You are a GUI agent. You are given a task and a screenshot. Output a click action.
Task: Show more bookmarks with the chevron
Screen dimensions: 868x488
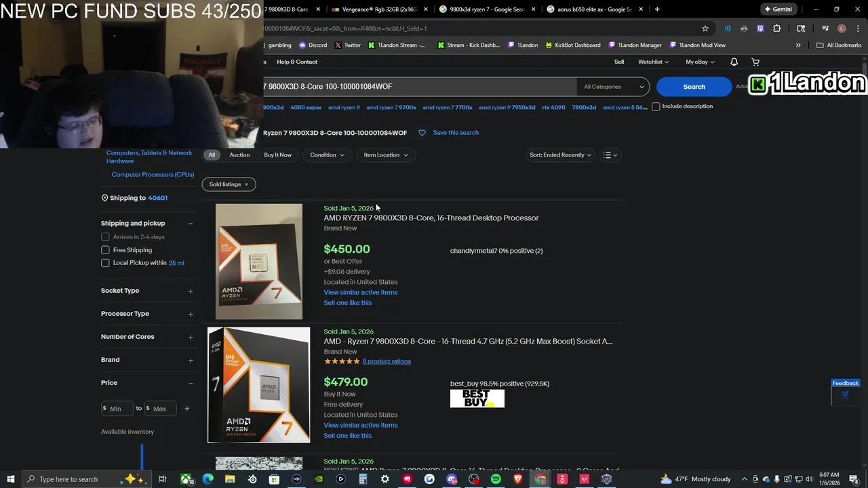[798, 45]
